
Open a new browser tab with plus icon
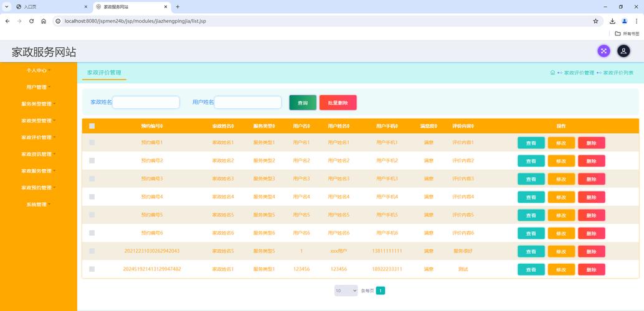(178, 6)
